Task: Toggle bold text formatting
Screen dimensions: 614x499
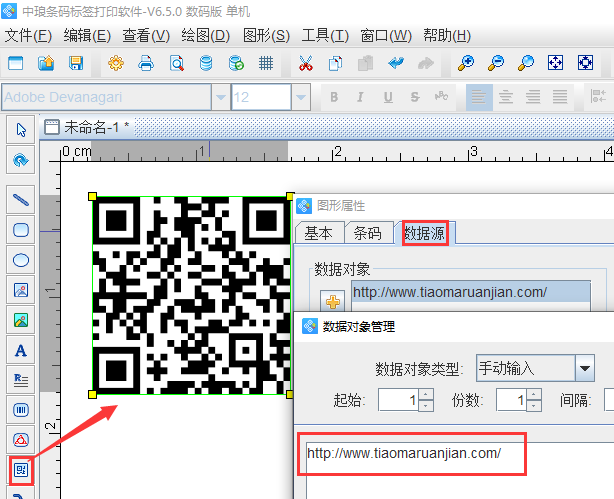Action: tap(333, 97)
